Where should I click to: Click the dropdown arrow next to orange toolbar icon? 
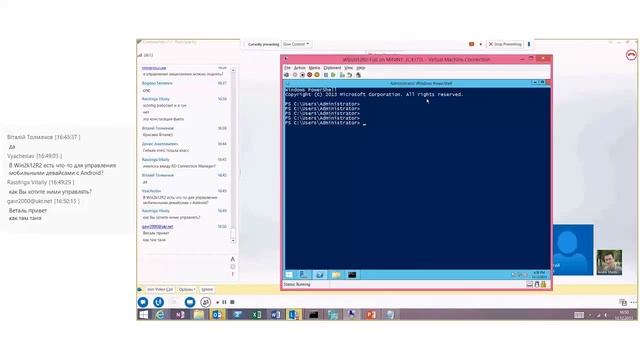tap(480, 44)
